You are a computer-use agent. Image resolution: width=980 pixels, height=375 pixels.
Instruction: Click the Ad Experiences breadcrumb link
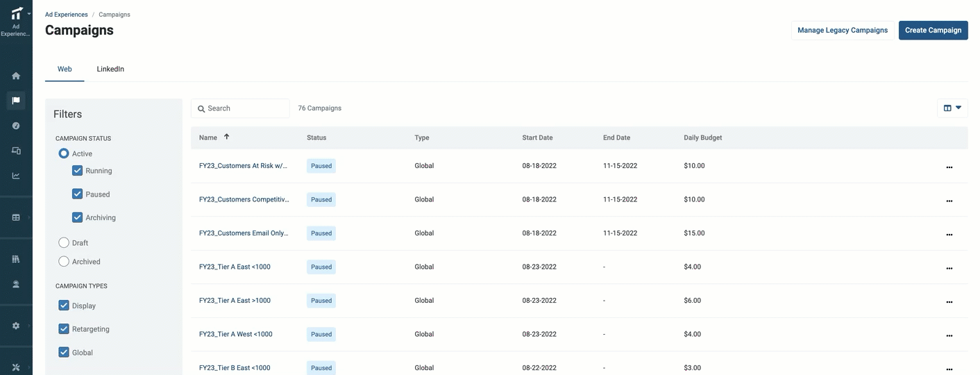pyautogui.click(x=67, y=15)
